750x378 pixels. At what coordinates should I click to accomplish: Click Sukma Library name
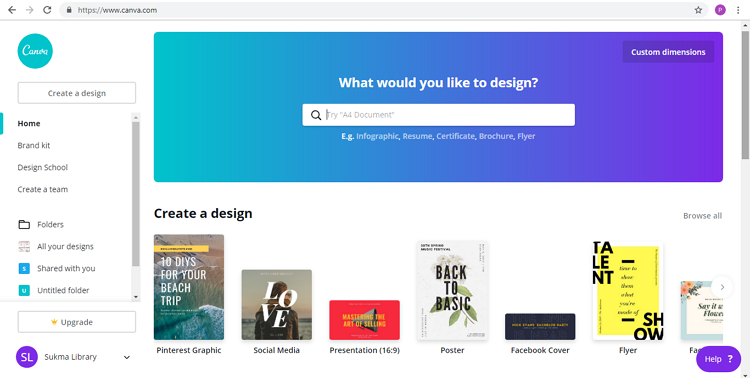[x=70, y=357]
